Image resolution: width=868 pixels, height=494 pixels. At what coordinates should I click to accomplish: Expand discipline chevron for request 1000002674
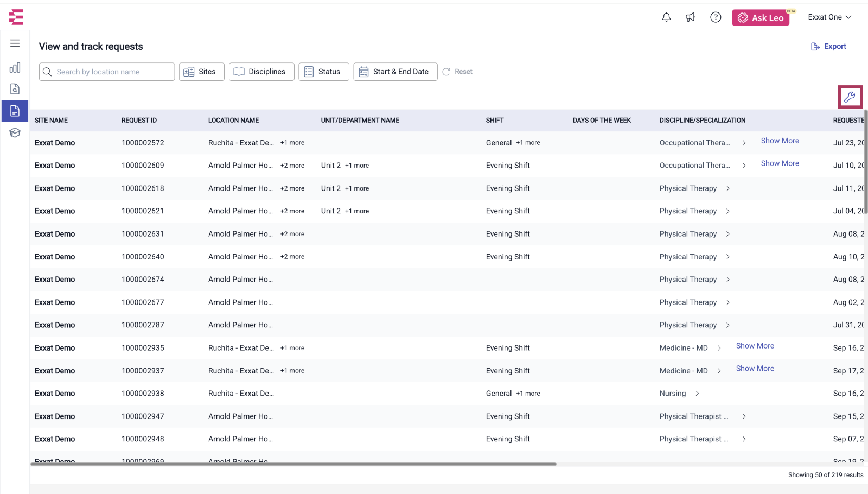(727, 280)
